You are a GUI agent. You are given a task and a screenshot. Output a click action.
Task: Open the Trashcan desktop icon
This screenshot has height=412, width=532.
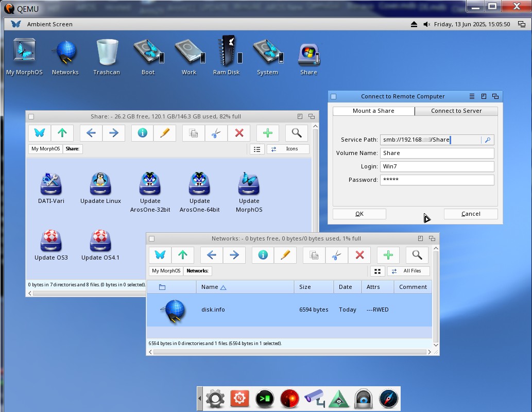(x=107, y=56)
